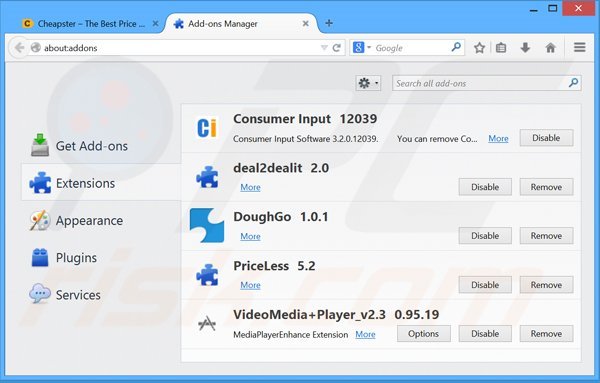Viewport: 600px width, 383px height.
Task: Remove the VideoMedia+Player_v2.3 extension
Action: click(x=546, y=334)
